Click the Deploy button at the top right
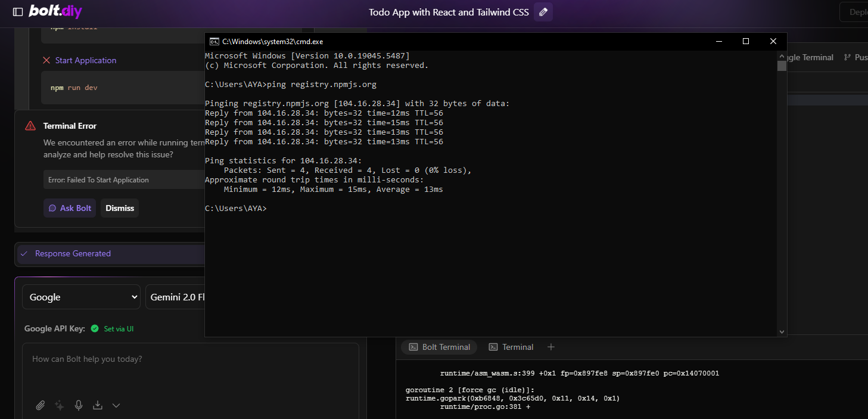The width and height of the screenshot is (868, 419). (854, 12)
